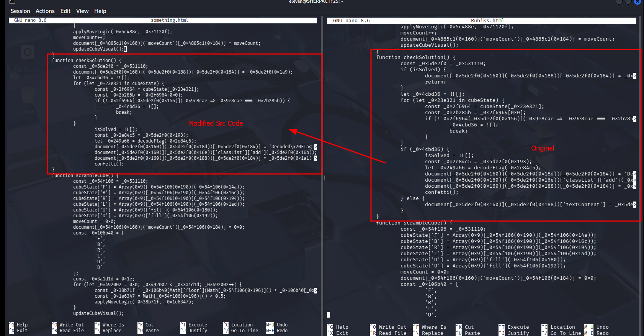644x336 pixels.
Task: Click 'GNU nano 8.6' header in the Rubiks.html pane
Action: click(351, 21)
